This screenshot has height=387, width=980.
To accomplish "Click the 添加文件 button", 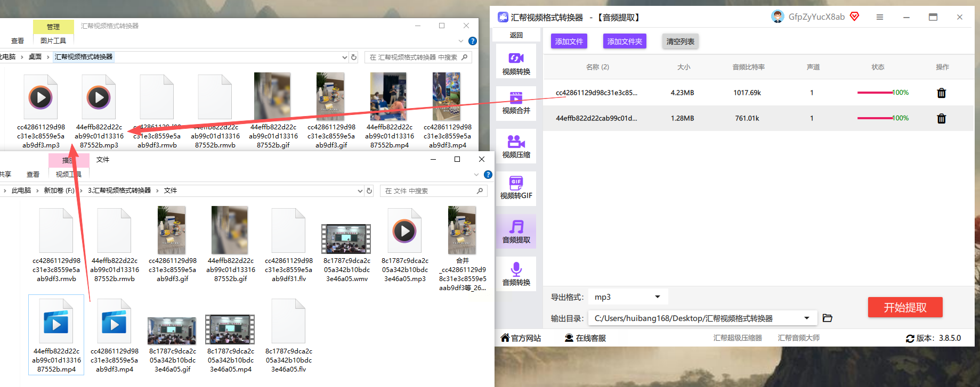I will point(569,42).
